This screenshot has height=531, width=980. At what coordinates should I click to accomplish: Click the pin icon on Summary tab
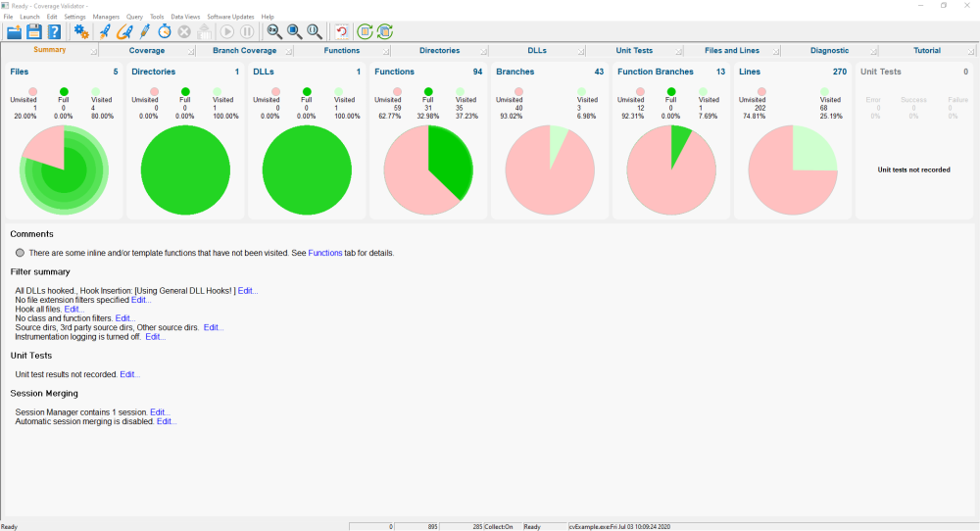(94, 51)
